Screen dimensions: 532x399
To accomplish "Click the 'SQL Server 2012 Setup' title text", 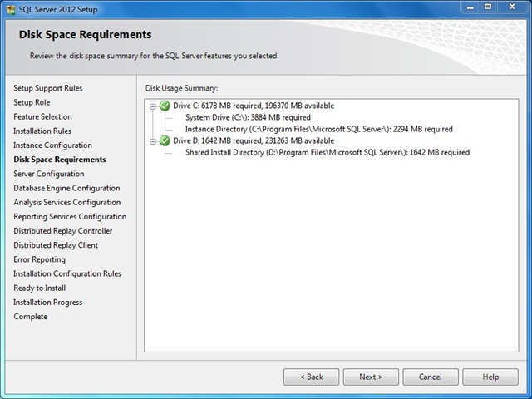I will point(58,9).
